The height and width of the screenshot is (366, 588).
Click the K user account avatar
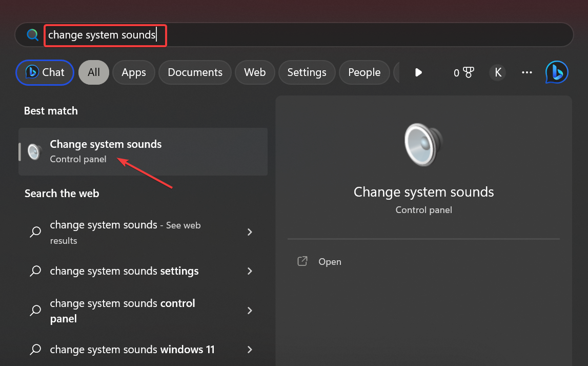498,72
